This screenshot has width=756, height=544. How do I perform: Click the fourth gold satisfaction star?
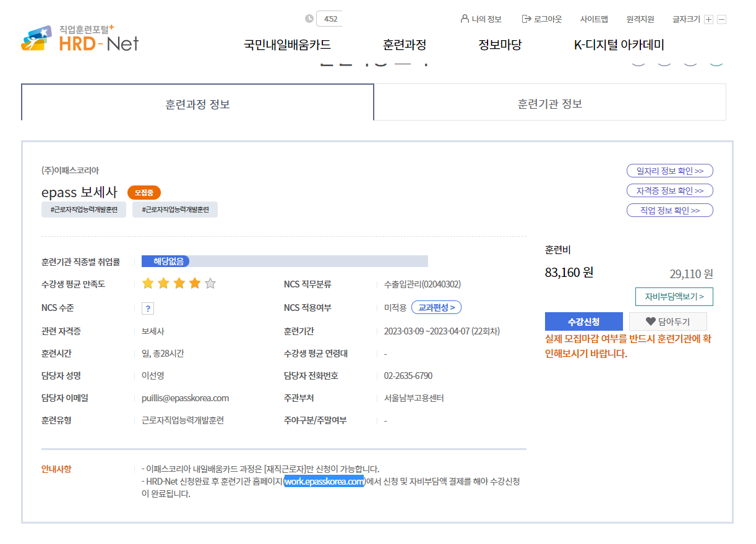coord(195,284)
